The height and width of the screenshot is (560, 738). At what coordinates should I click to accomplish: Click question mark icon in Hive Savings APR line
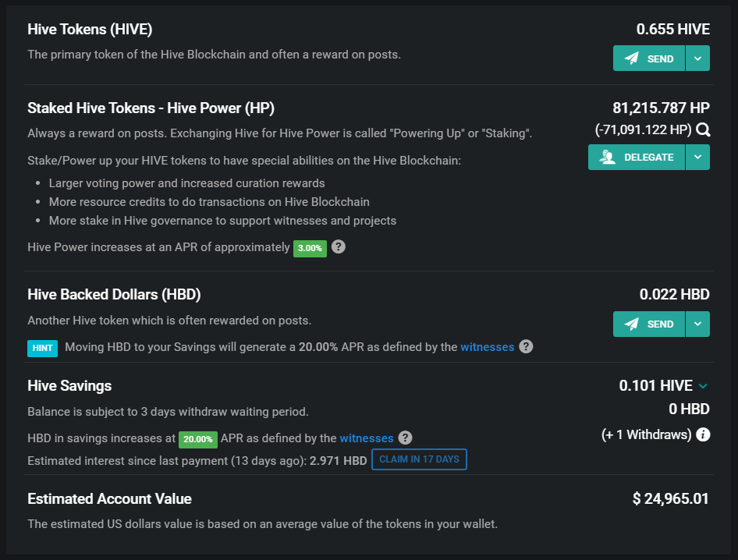[x=405, y=438]
